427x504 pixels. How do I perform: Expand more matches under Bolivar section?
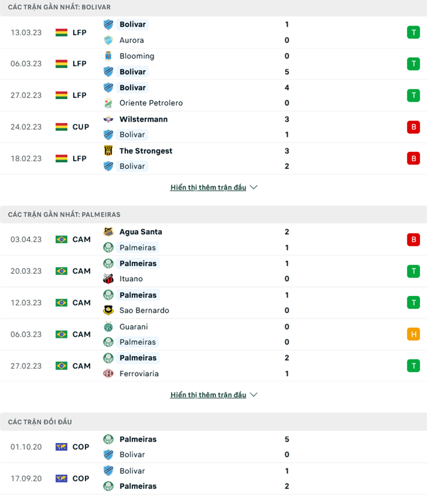click(208, 187)
